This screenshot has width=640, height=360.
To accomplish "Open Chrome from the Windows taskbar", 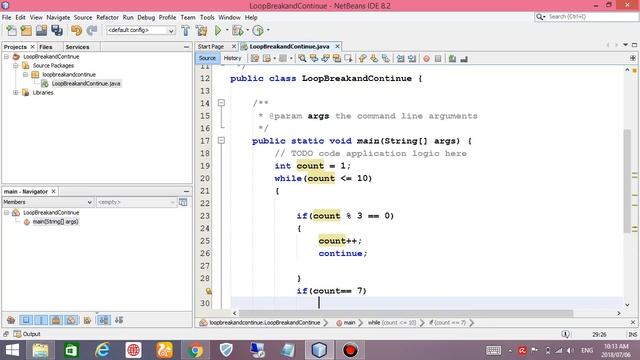I will pos(195,350).
